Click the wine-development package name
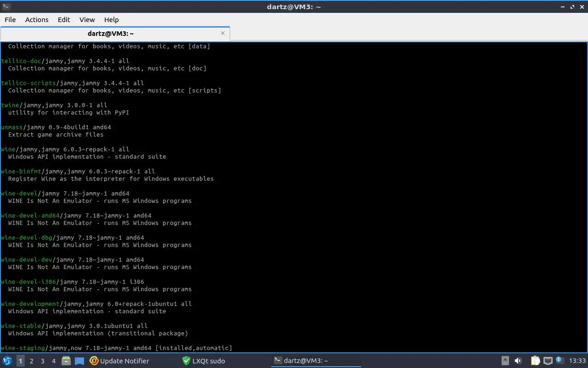The width and height of the screenshot is (588, 368). point(30,304)
